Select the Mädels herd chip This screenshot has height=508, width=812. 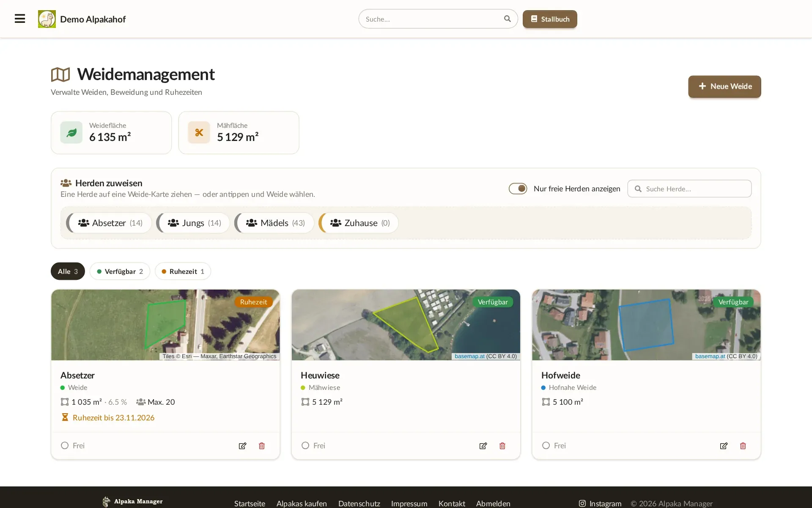pyautogui.click(x=274, y=223)
